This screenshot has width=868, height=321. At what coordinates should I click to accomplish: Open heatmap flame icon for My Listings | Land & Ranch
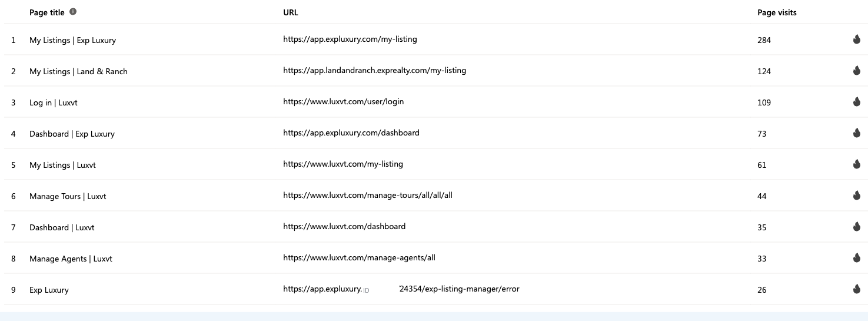click(x=856, y=71)
